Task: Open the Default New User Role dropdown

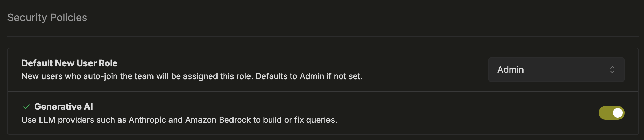Action: point(556,70)
